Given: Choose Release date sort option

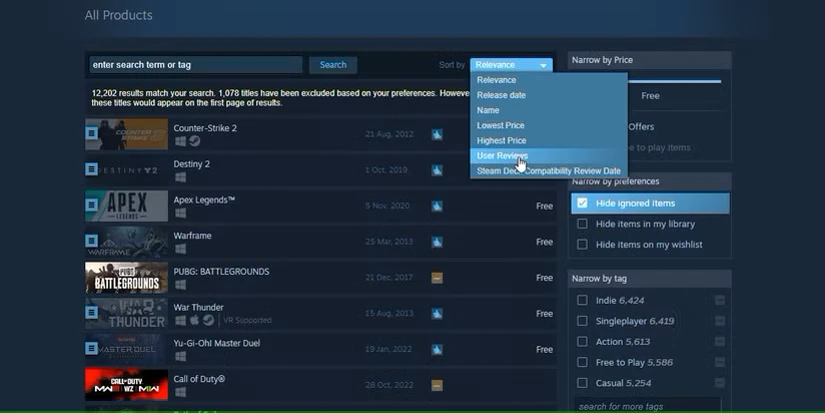Looking at the screenshot, I should tap(549, 95).
